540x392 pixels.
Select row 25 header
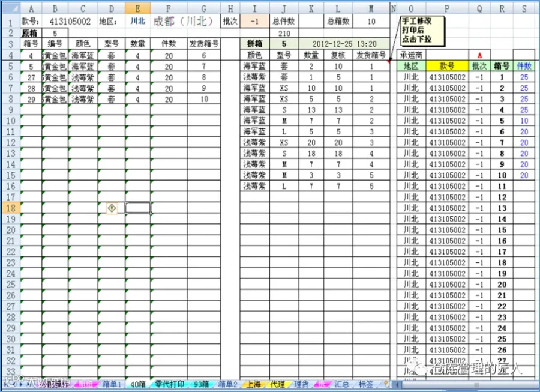[11, 285]
